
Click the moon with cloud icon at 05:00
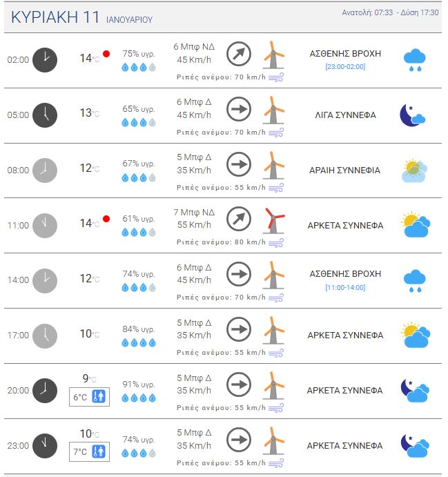coord(413,115)
